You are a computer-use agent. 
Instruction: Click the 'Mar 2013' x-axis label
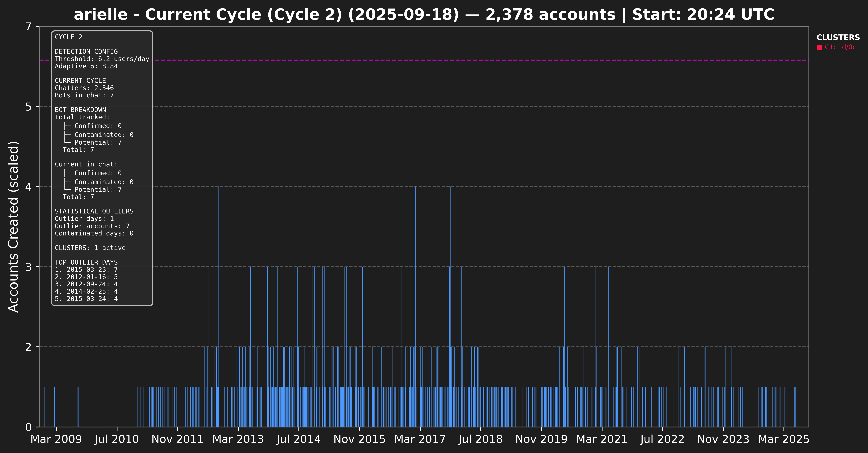pyautogui.click(x=238, y=439)
